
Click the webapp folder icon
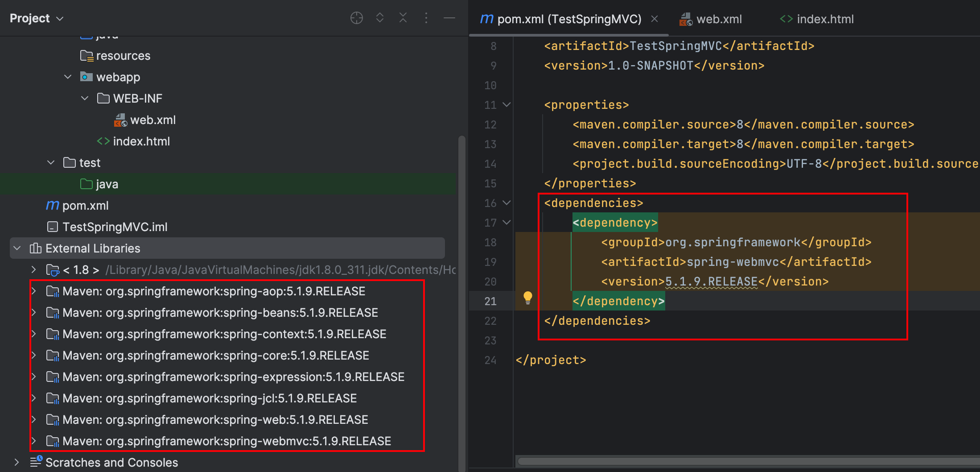point(86,77)
